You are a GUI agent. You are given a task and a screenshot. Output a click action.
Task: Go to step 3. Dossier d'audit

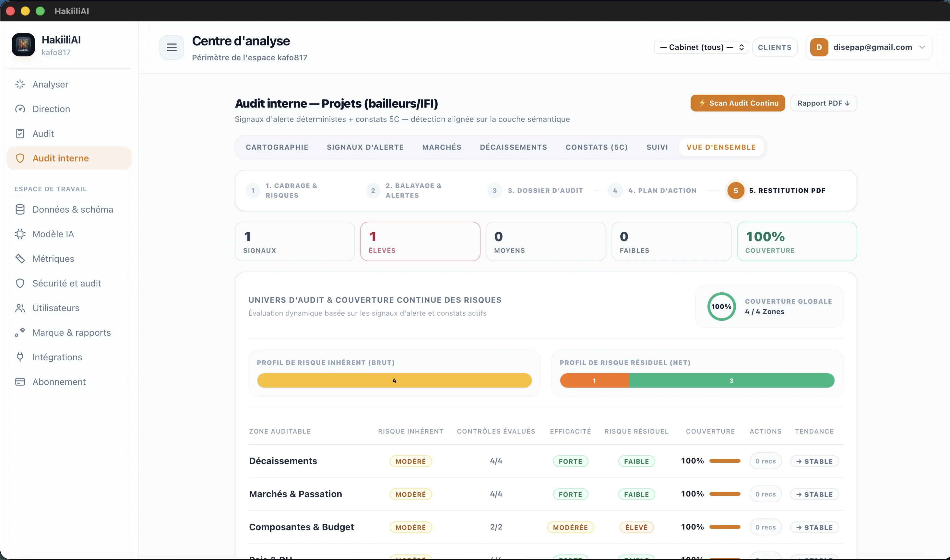click(535, 191)
